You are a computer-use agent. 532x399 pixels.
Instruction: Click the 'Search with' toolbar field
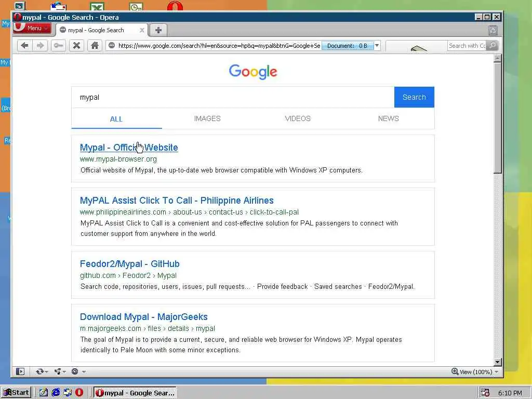coord(467,46)
